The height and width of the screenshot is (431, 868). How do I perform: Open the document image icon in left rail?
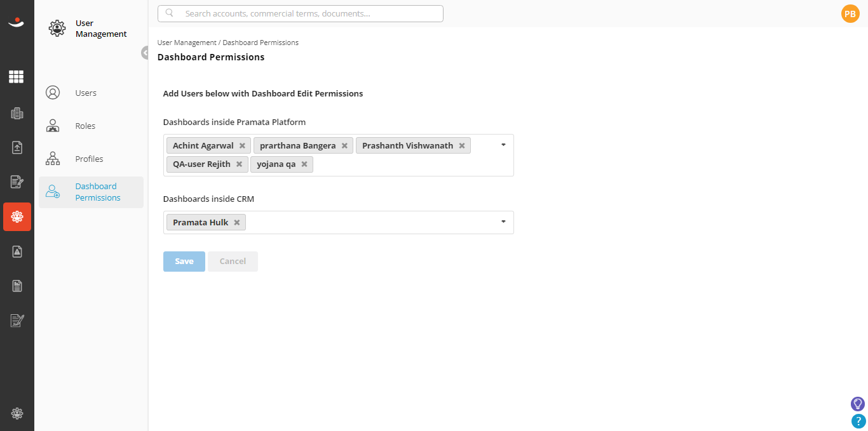point(17,251)
